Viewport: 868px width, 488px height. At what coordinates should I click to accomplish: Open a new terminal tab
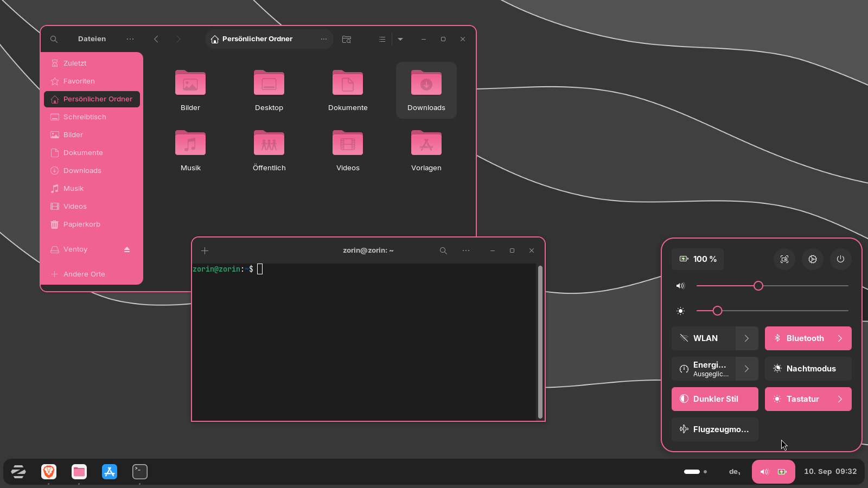pyautogui.click(x=205, y=251)
